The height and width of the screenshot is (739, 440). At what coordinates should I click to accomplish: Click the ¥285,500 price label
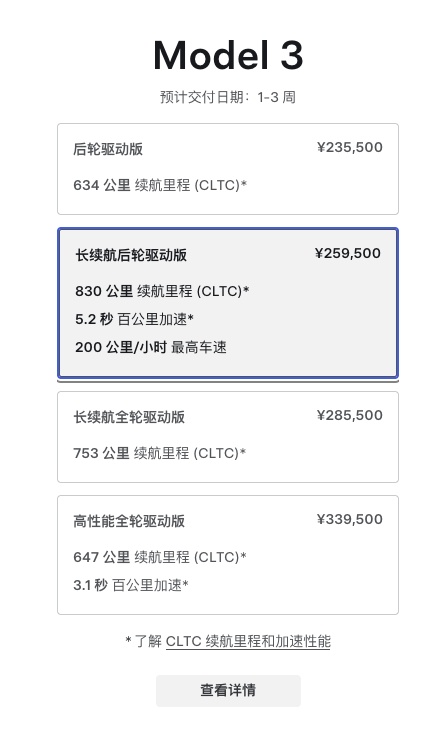coord(350,416)
